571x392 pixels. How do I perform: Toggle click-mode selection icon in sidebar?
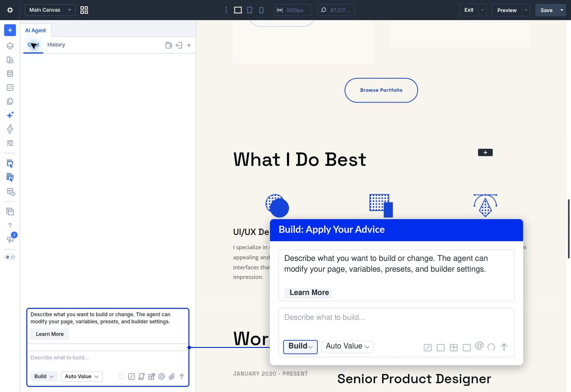[10, 164]
